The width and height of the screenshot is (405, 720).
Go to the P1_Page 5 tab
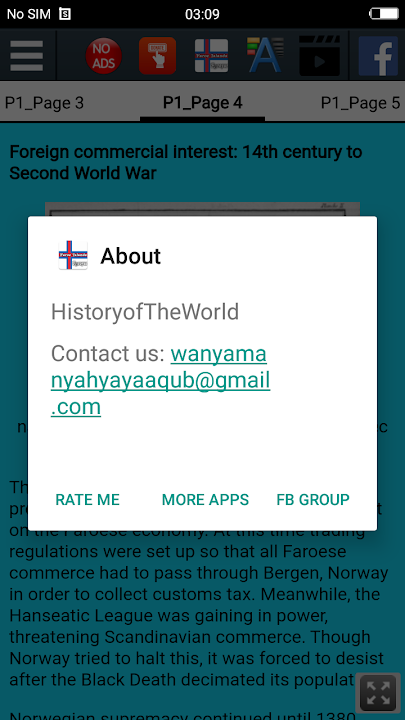tap(360, 103)
